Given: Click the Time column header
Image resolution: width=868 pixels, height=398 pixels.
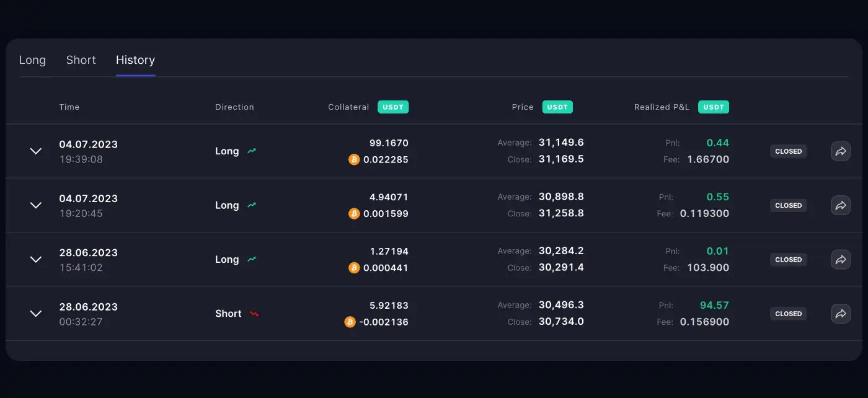Looking at the screenshot, I should (69, 107).
